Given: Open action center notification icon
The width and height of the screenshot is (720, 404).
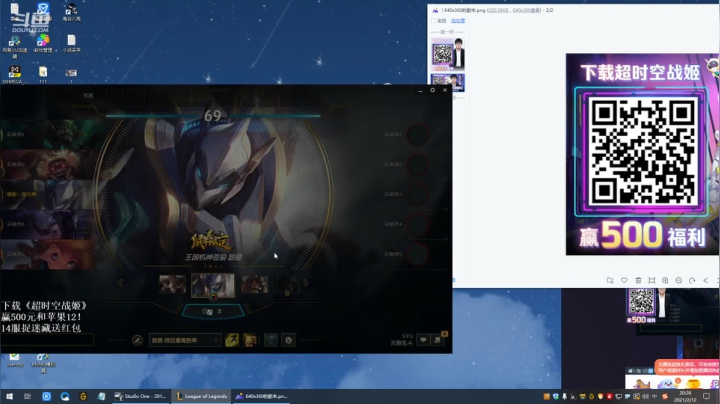Looking at the screenshot, I should pos(707,396).
